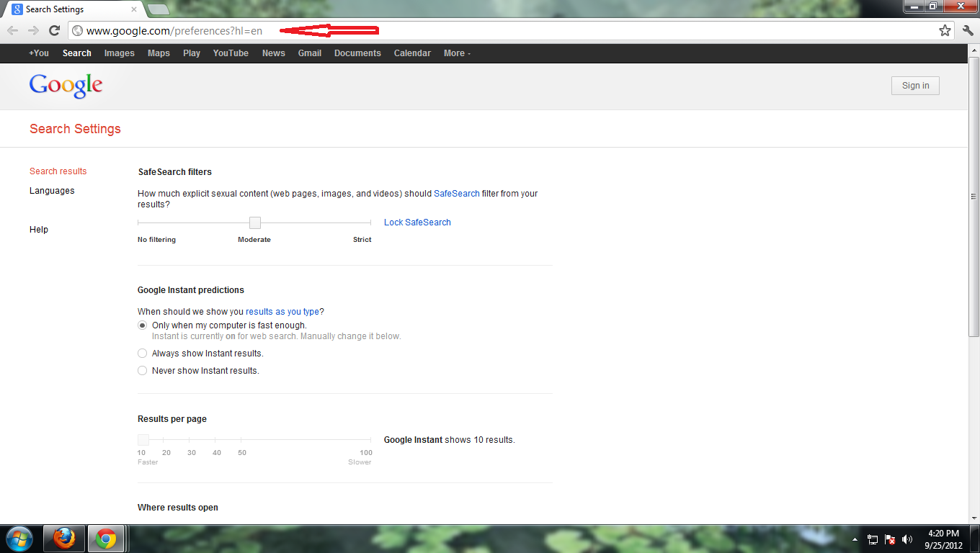Screen dimensions: 980x553
Task: Click the Where results open heading
Action: [178, 508]
